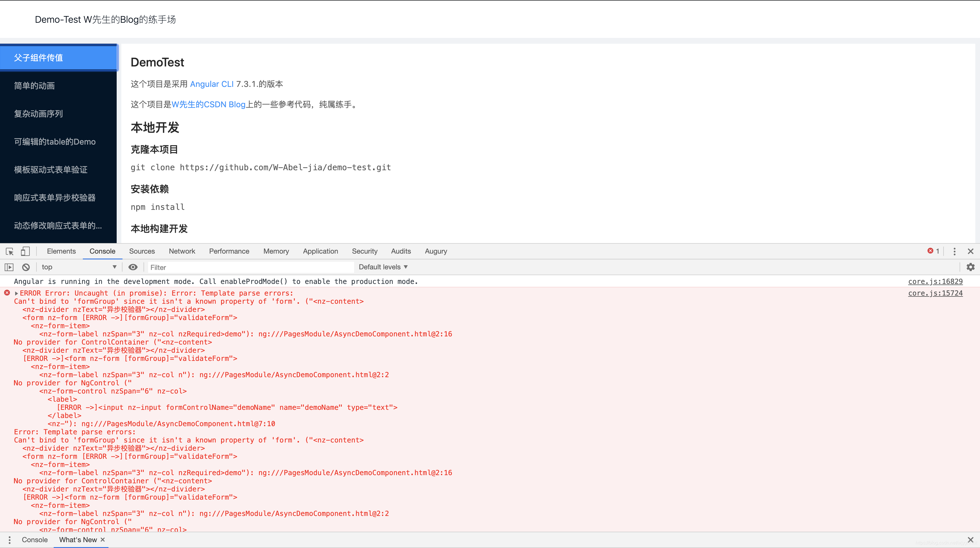
Task: Click the Sources tab icon
Action: [141, 251]
